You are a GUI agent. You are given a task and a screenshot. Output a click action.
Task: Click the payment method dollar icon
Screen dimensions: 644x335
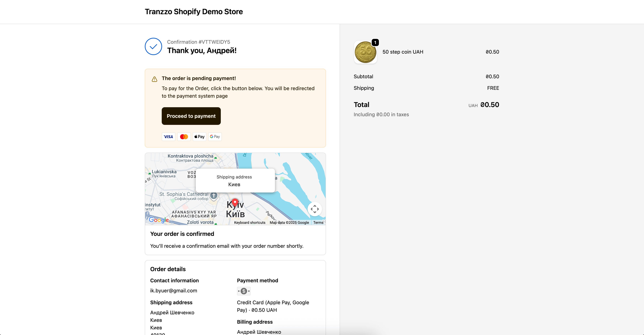tap(244, 291)
